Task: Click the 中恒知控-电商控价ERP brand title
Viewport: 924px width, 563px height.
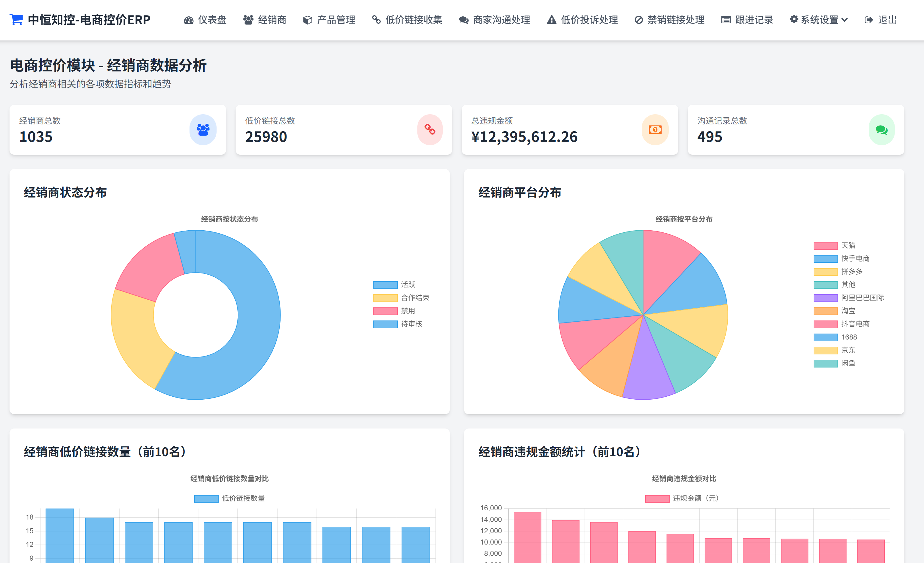Action: tap(89, 20)
